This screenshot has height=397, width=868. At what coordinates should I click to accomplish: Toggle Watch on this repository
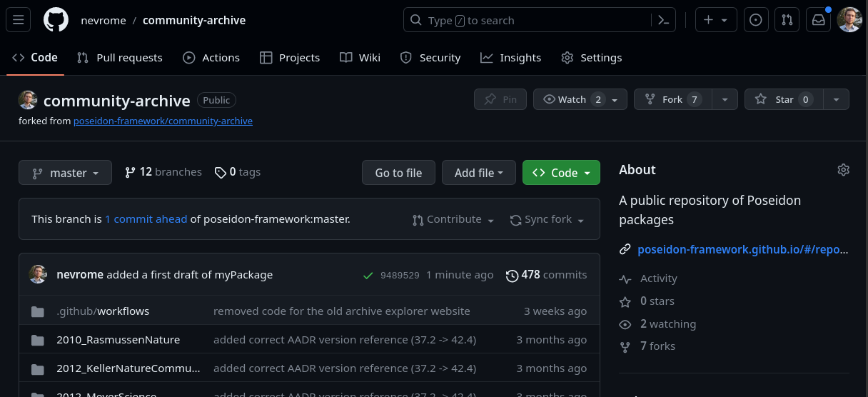pyautogui.click(x=573, y=99)
